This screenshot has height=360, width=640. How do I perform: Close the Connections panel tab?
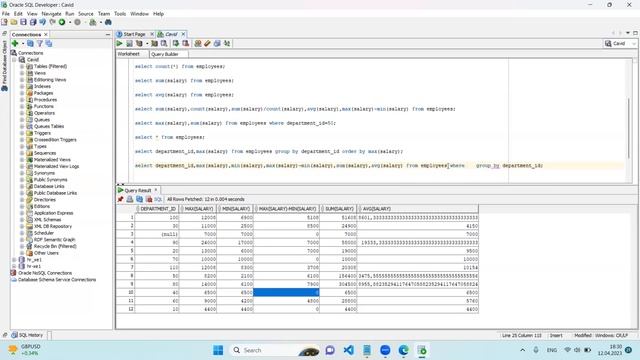(x=46, y=35)
